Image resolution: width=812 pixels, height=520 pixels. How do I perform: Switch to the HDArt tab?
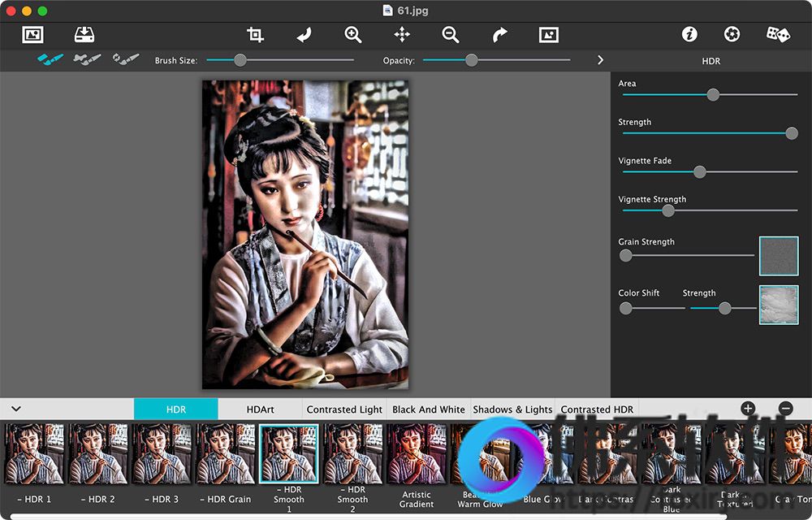click(260, 409)
